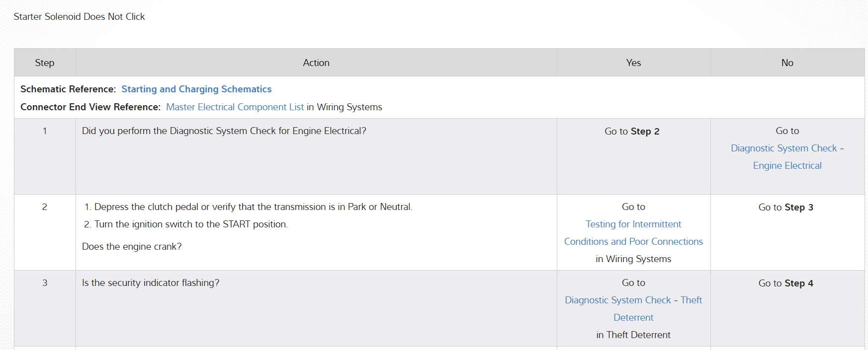Open Testing for Intermittent Conditions and Poor Connections
This screenshot has width=868, height=350.
coord(633,233)
